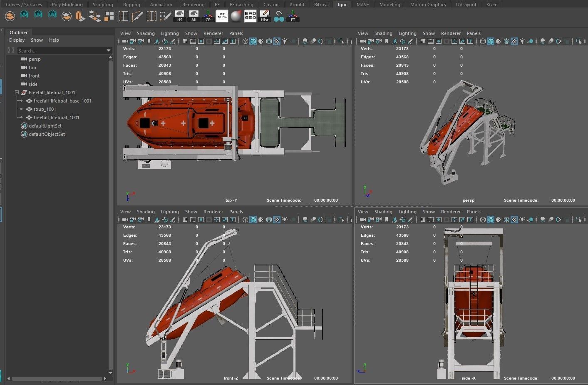Toggle Use All Lights in top view panel
Viewport: 588px width, 385px height.
coord(285,41)
